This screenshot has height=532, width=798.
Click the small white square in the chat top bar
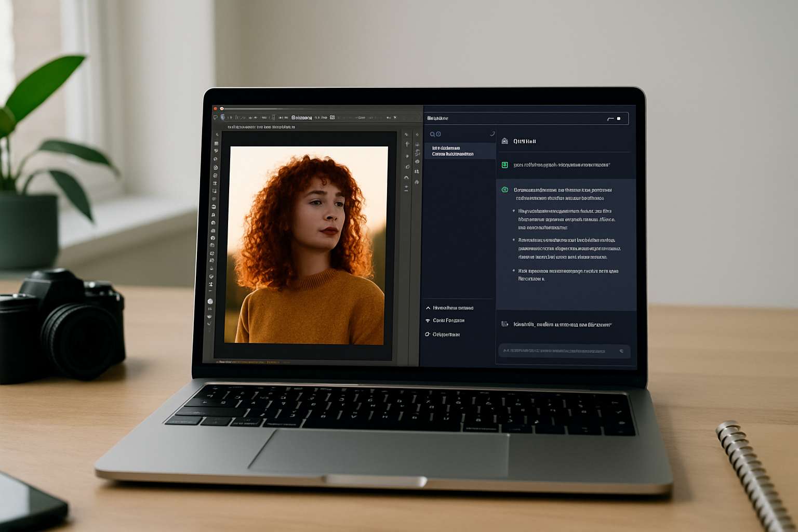618,118
